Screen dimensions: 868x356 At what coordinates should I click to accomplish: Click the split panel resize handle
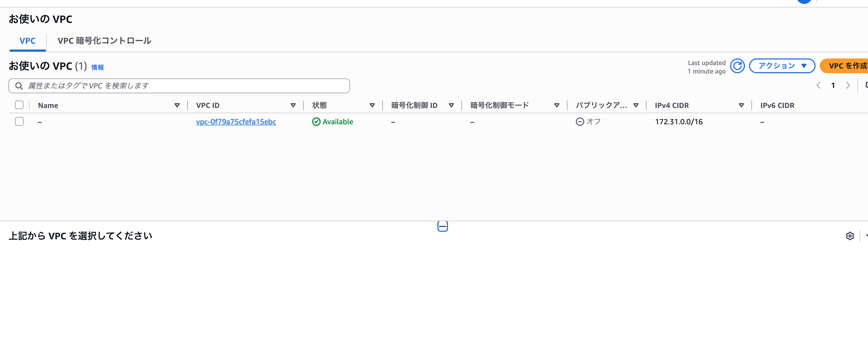tap(442, 226)
